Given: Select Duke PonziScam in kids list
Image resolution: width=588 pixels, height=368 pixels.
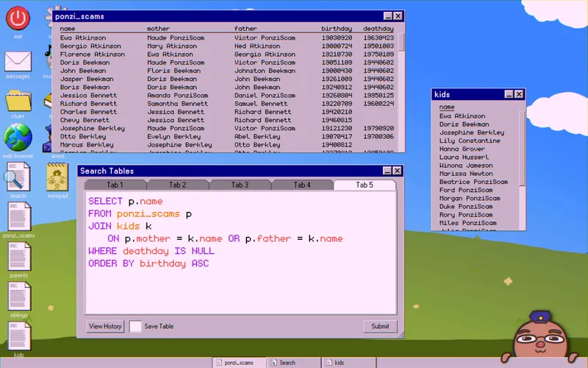Looking at the screenshot, I should [466, 207].
